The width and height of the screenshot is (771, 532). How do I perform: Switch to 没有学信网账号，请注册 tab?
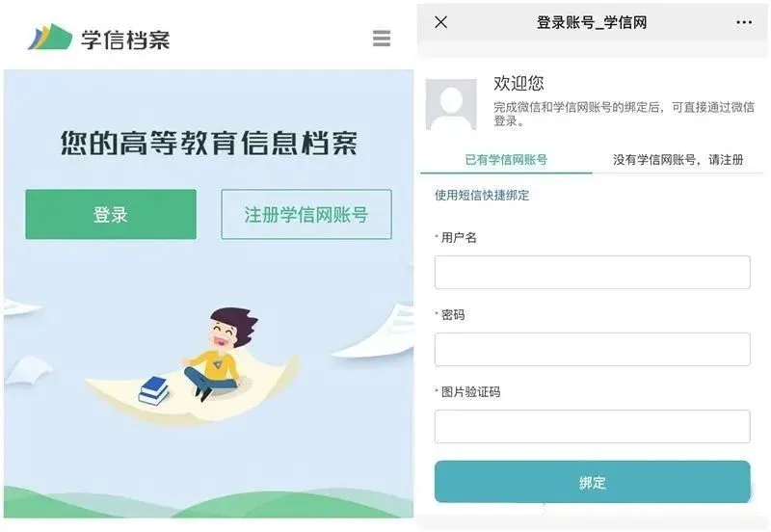678,160
